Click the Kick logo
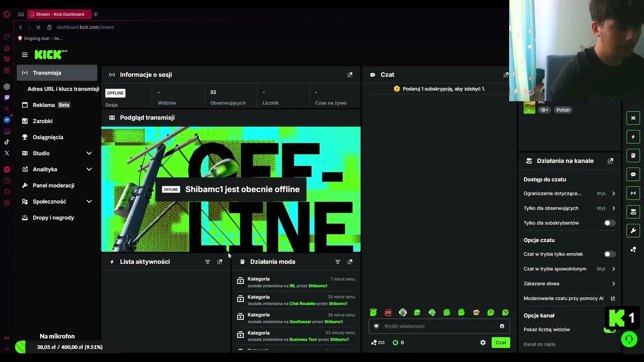Screen dimensions: 644x362 pos(51,54)
